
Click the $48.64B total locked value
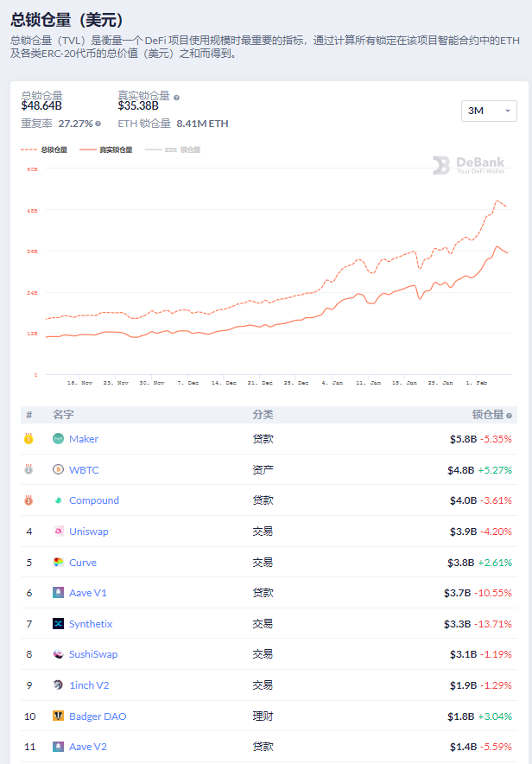click(41, 105)
